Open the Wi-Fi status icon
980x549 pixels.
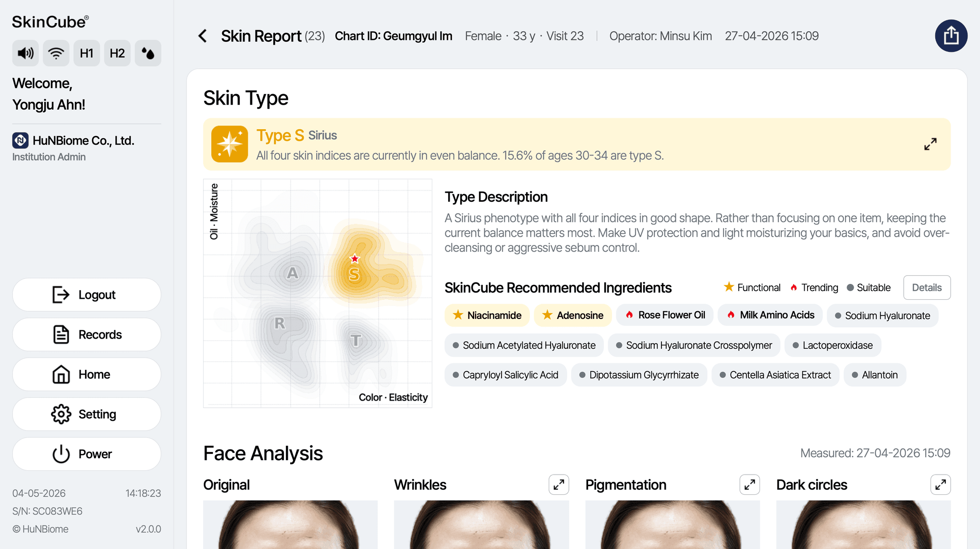(56, 53)
